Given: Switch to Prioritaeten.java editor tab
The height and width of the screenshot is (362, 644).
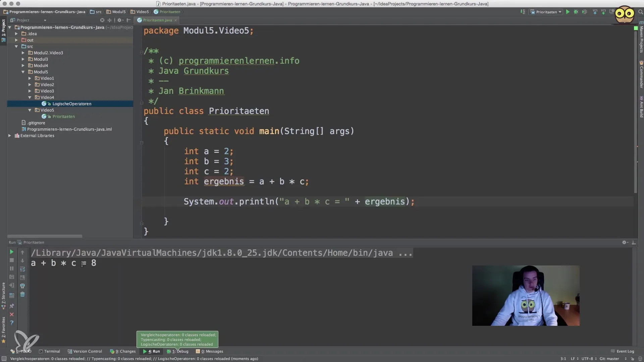Looking at the screenshot, I should tap(157, 20).
